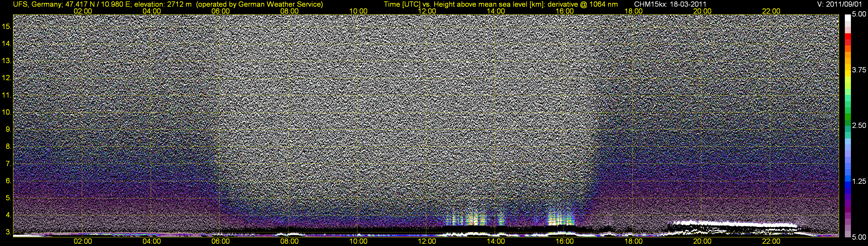Click the height axis label '6.'

pyautogui.click(x=8, y=181)
